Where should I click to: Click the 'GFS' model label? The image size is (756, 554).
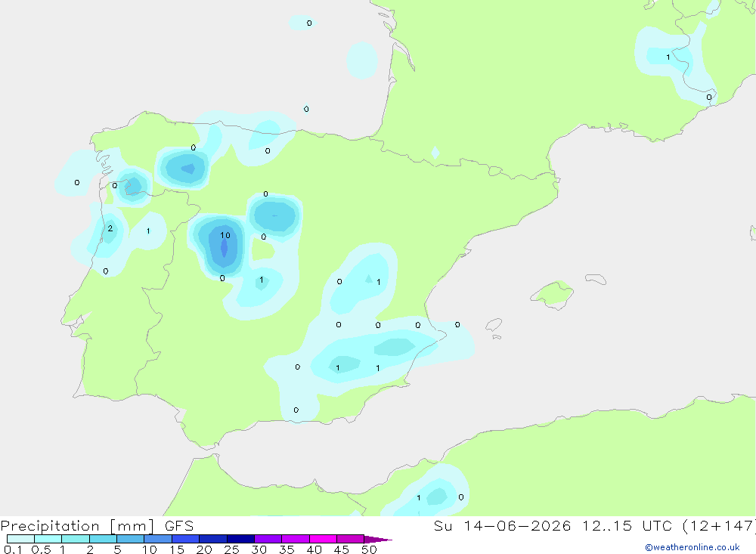coord(179,526)
